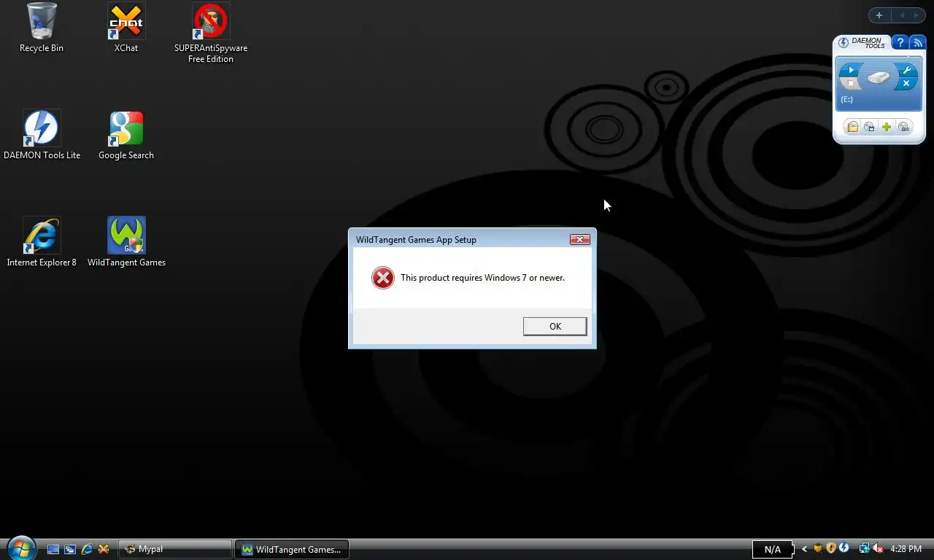The width and height of the screenshot is (934, 560).
Task: Click the red error icon in dialog
Action: click(x=382, y=278)
